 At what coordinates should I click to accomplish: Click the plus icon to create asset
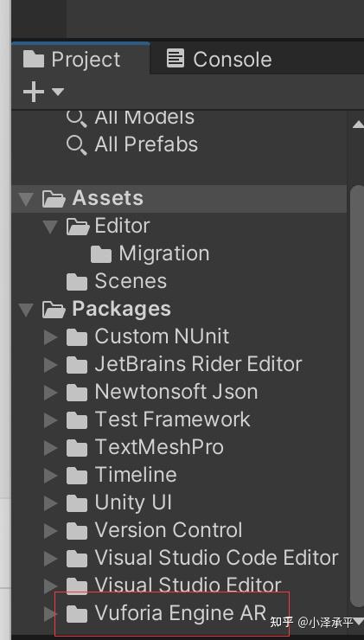pos(34,92)
